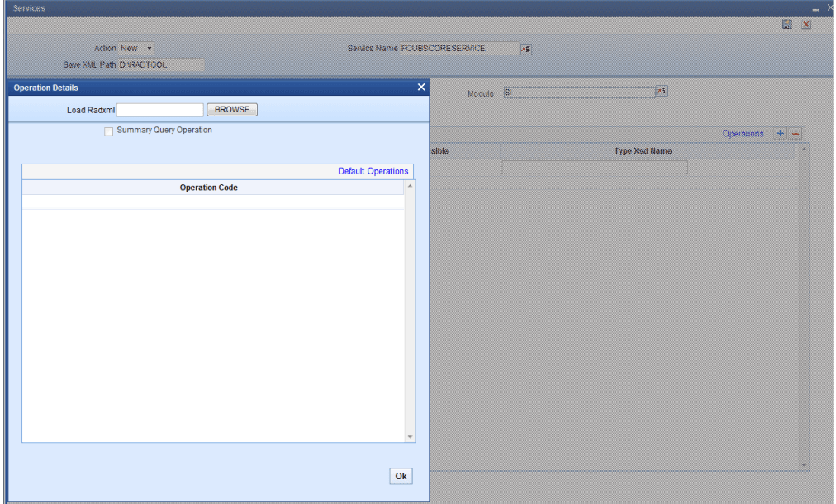This screenshot has width=836, height=504.
Task: Click the empty first Operation Code row
Action: (x=213, y=202)
